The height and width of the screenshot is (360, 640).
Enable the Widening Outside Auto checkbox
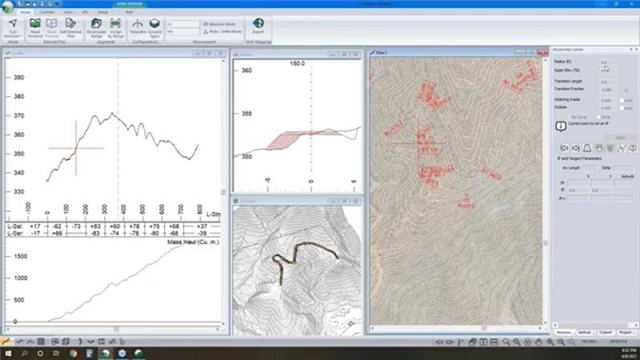[x=622, y=108]
